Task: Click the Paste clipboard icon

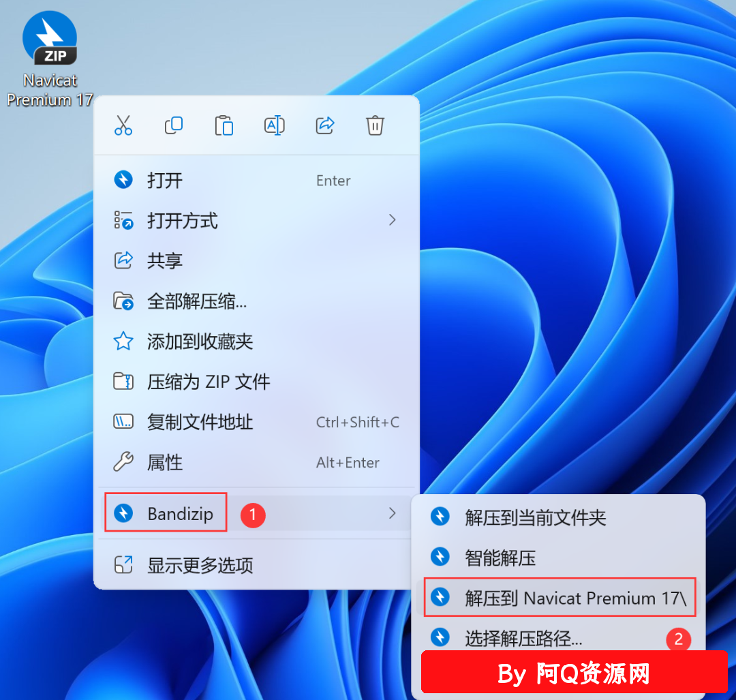Action: (224, 126)
